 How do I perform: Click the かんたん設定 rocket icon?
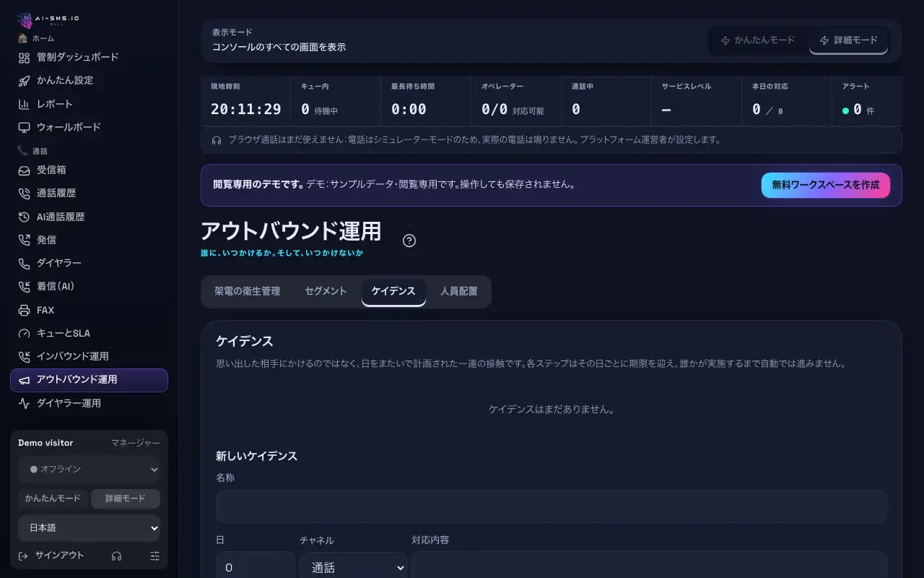(x=24, y=80)
